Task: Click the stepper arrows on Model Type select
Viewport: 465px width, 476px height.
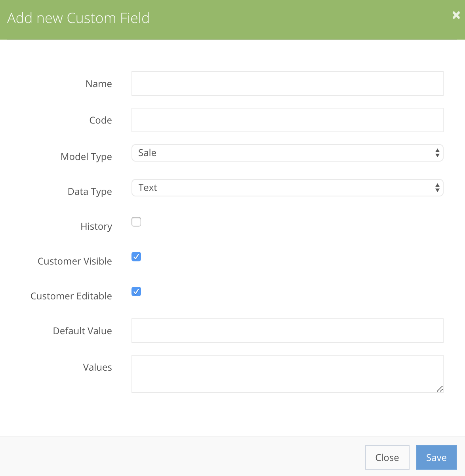Action: pos(437,153)
